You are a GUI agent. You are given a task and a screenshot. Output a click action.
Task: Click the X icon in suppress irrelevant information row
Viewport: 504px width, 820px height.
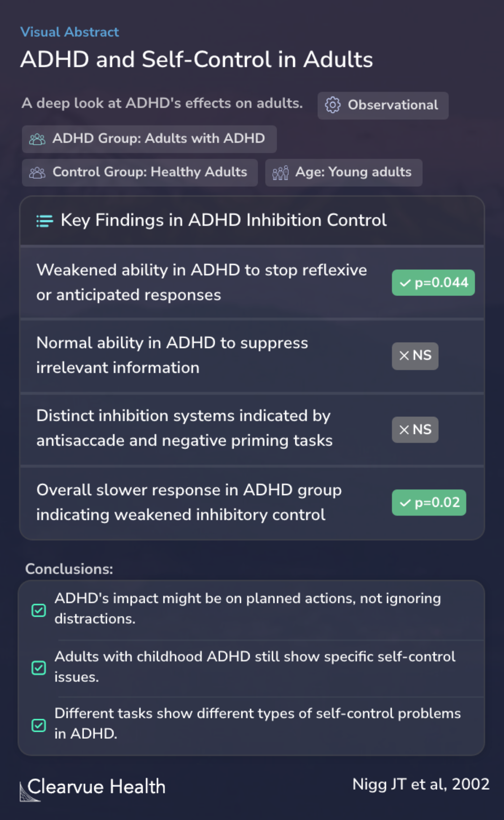pyautogui.click(x=404, y=356)
